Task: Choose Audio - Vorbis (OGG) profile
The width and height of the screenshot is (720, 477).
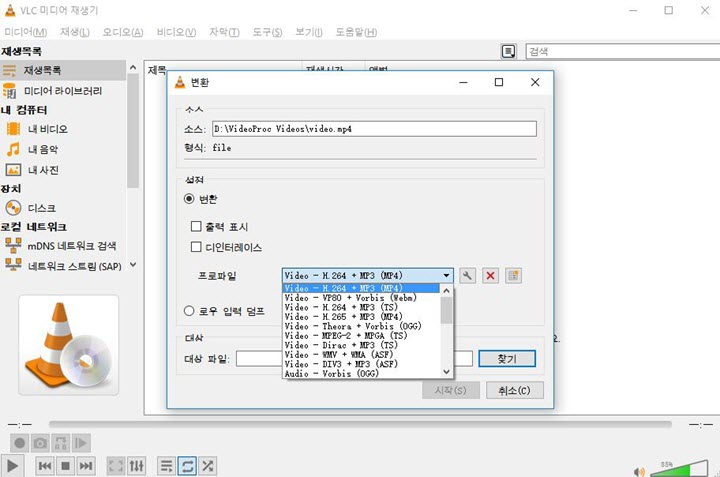Action: point(361,374)
